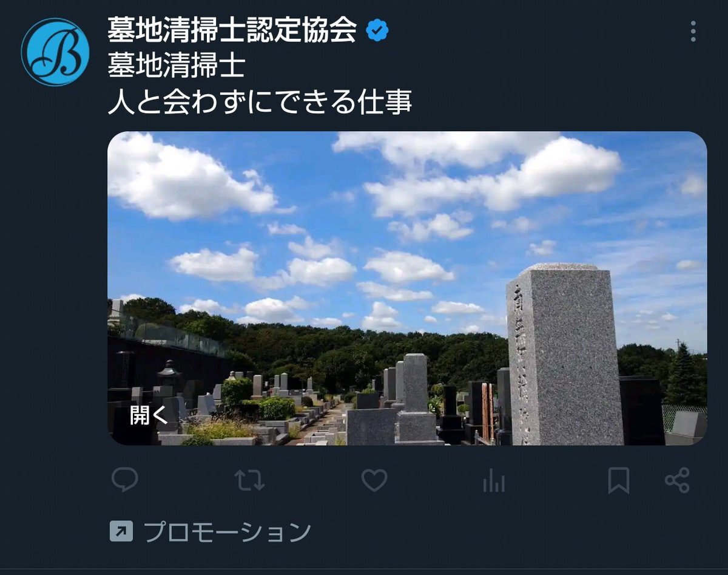Open the cemetery ad image card
This screenshot has height=575, width=728.
point(407,288)
